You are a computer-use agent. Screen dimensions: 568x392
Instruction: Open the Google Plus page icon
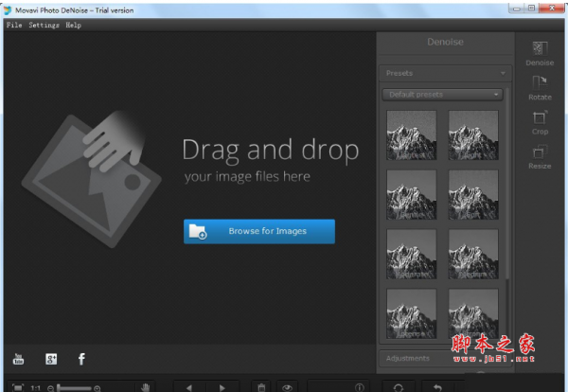pyautogui.click(x=51, y=359)
